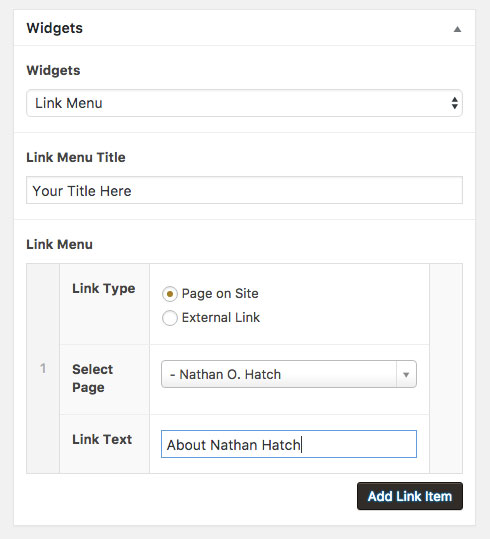The image size is (490, 539).
Task: Click the up-down arrows on the Link Menu select
Action: (x=455, y=103)
